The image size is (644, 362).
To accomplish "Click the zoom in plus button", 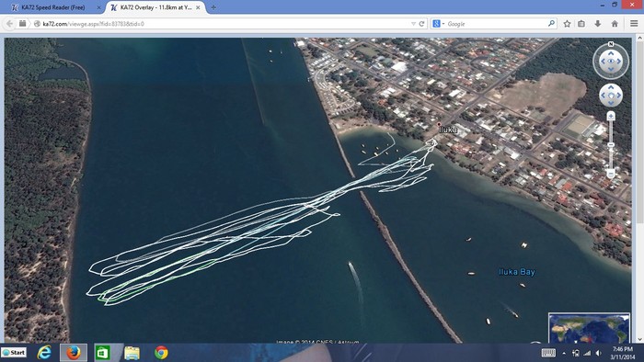I will [x=611, y=117].
